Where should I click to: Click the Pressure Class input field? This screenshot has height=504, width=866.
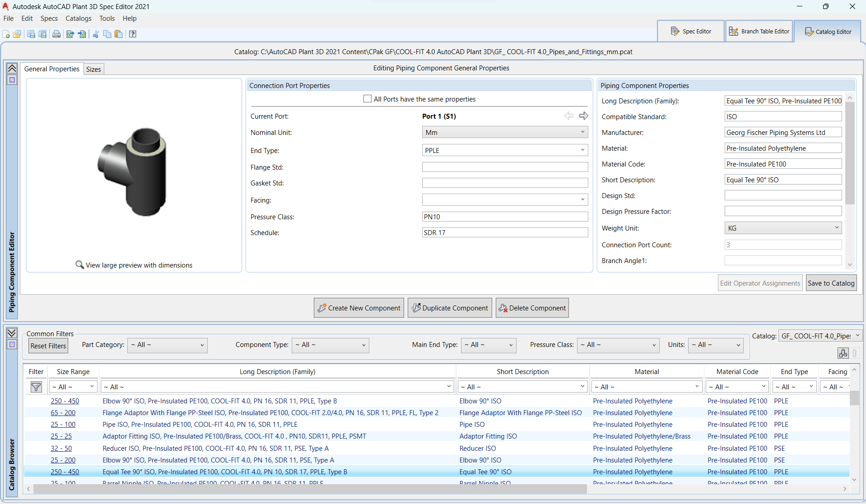504,217
